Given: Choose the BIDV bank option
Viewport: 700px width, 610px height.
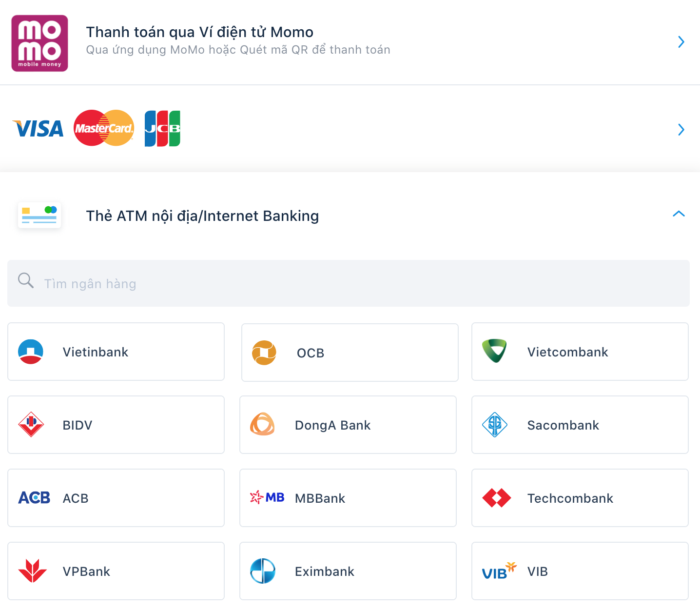Looking at the screenshot, I should (116, 425).
